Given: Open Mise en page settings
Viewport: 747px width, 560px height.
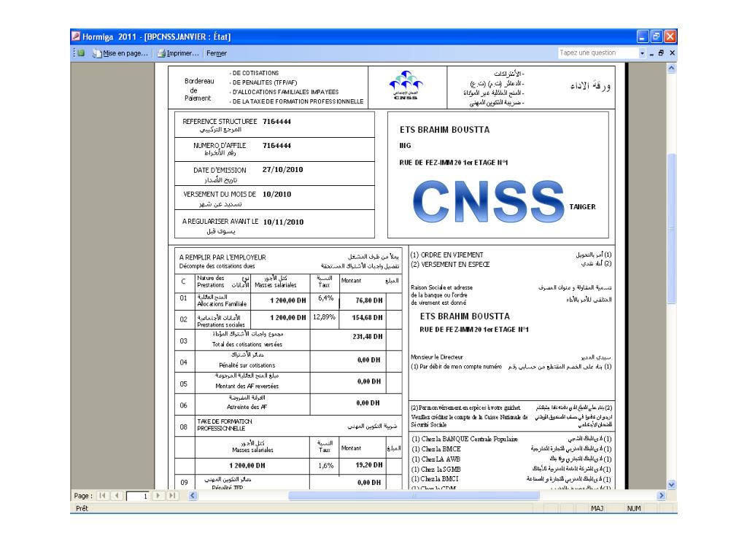Looking at the screenshot, I should click(120, 53).
